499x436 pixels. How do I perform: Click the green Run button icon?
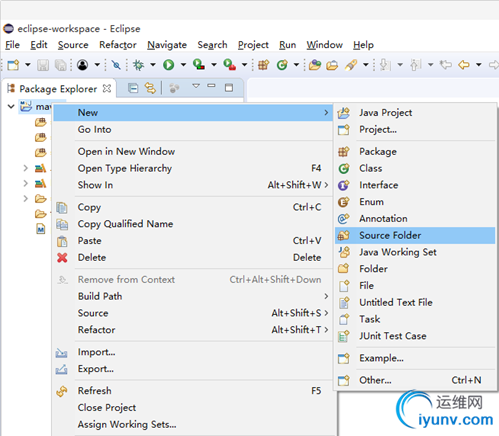click(x=169, y=65)
